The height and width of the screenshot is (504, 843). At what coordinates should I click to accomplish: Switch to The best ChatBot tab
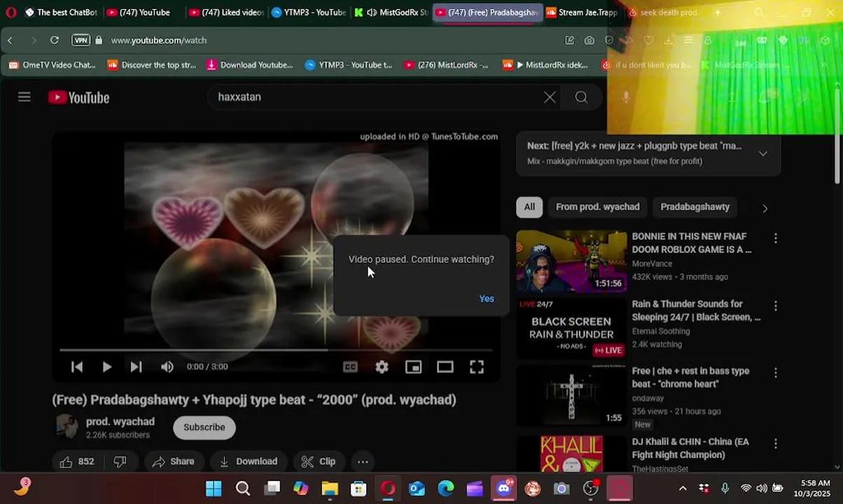(x=62, y=13)
